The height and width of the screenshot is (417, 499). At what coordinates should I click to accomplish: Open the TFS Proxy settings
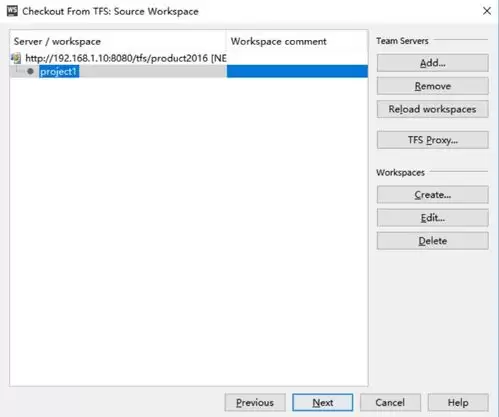tap(433, 140)
